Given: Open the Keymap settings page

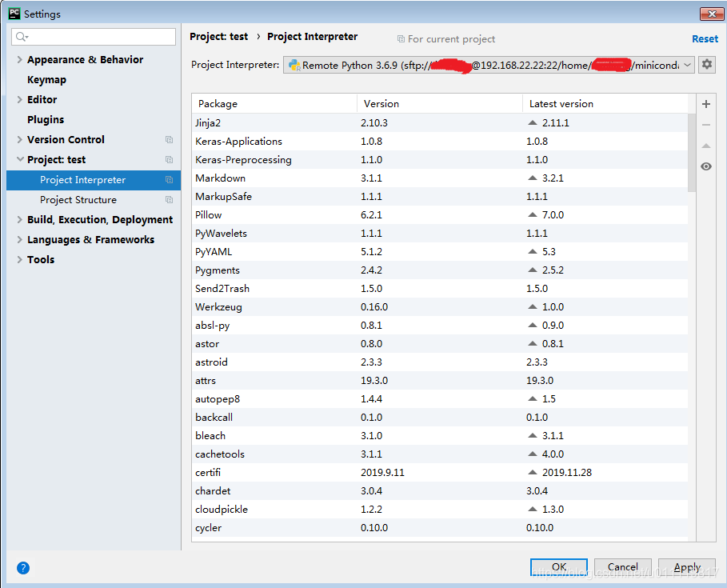Looking at the screenshot, I should coord(46,80).
